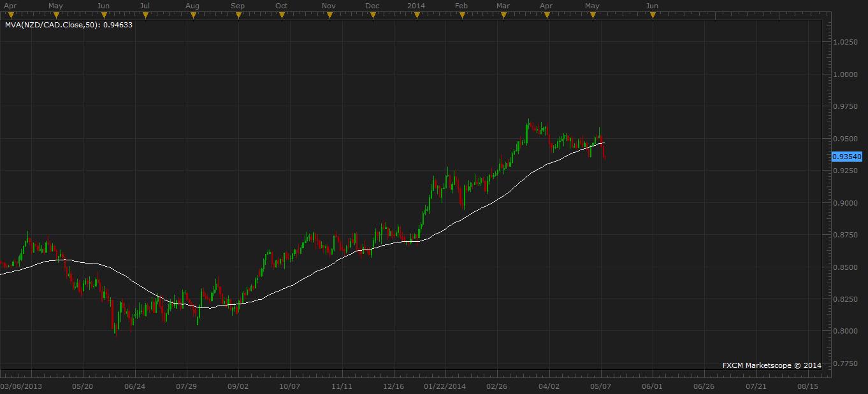Click the 1.0250 price axis label

click(845, 42)
